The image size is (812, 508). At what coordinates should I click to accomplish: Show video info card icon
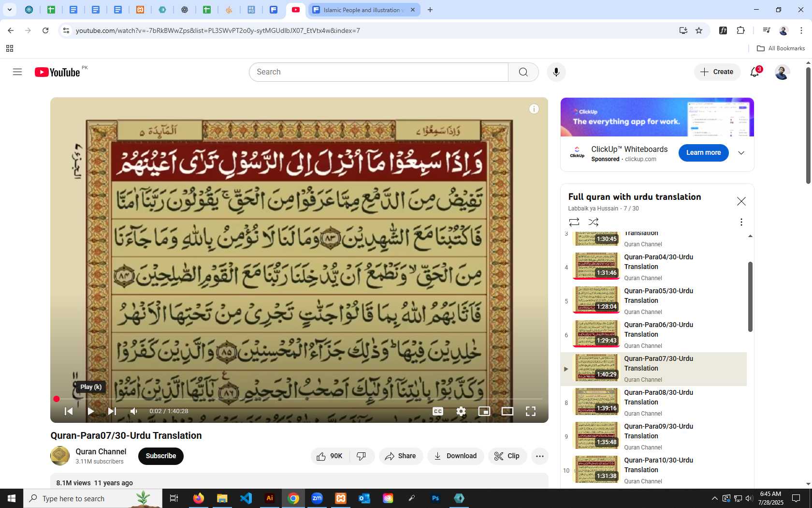(534, 109)
